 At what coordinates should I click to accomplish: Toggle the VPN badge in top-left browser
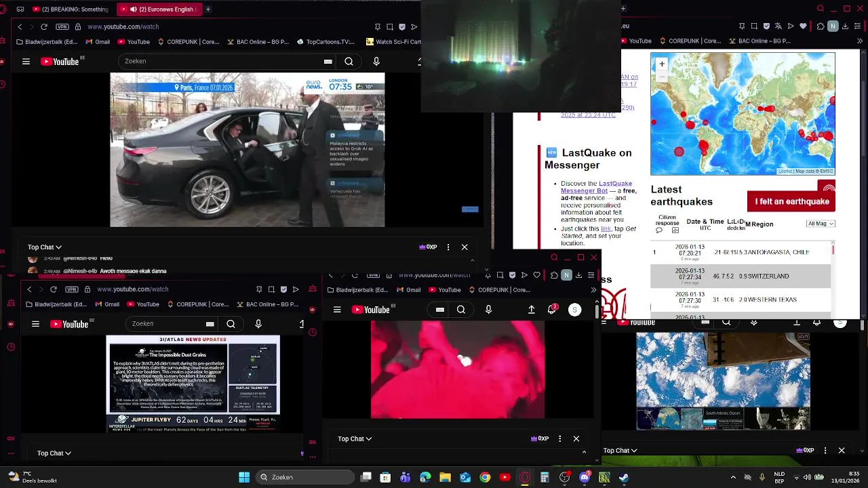pos(62,26)
